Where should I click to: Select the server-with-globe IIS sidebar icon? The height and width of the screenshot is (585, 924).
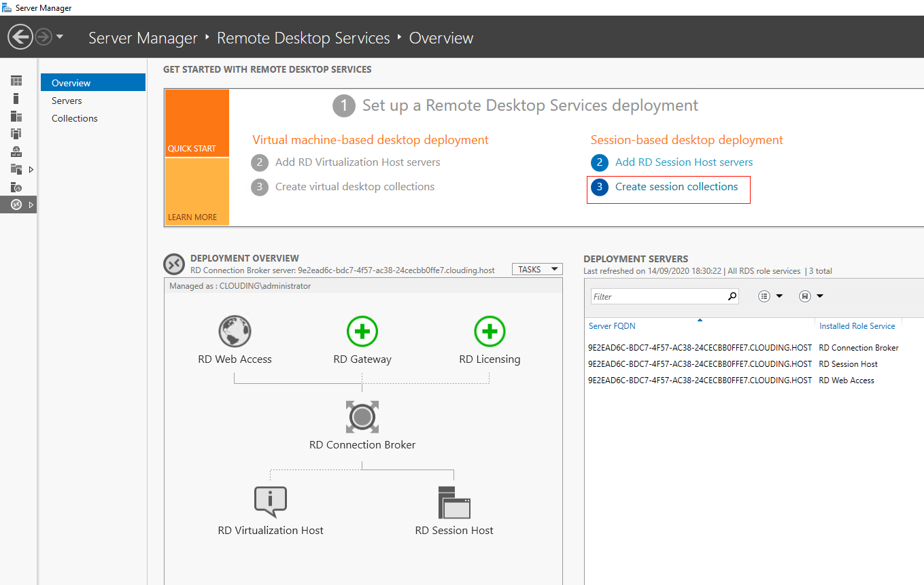tap(16, 187)
